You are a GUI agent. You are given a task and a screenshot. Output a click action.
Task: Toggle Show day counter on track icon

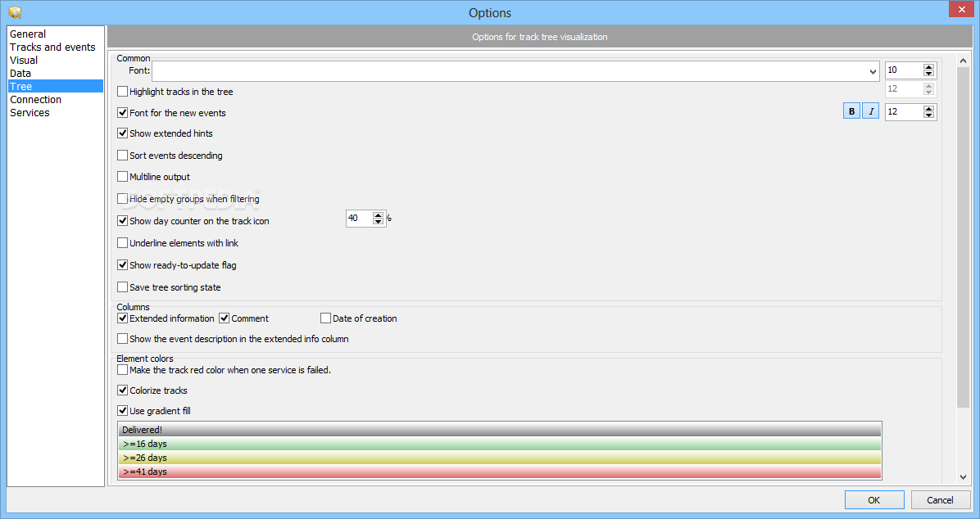pyautogui.click(x=123, y=220)
